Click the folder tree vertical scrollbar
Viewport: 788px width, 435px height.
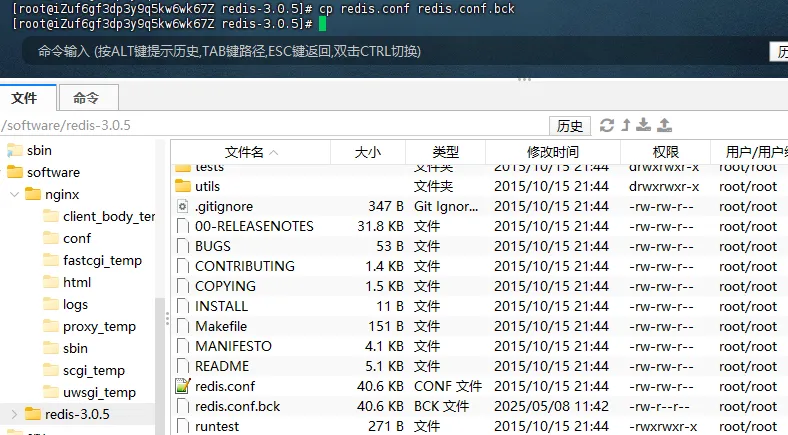pos(160,367)
